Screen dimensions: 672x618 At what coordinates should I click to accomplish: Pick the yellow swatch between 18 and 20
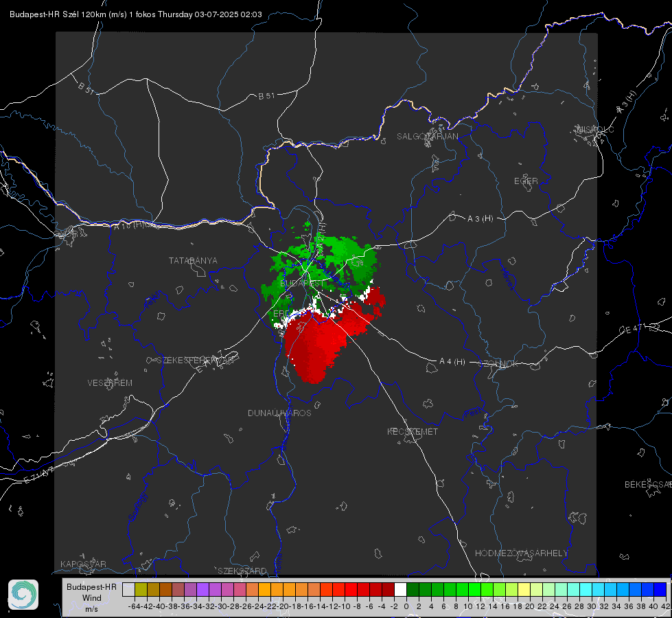[524, 589]
